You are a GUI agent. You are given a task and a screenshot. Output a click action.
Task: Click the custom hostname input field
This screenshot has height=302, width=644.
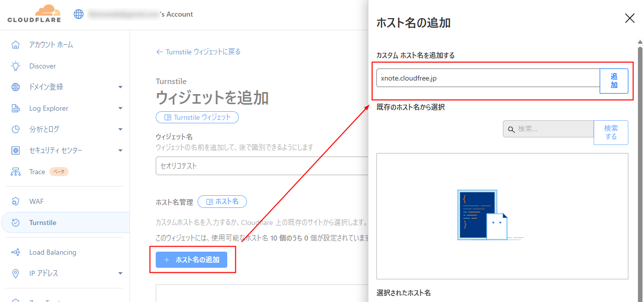coord(488,78)
